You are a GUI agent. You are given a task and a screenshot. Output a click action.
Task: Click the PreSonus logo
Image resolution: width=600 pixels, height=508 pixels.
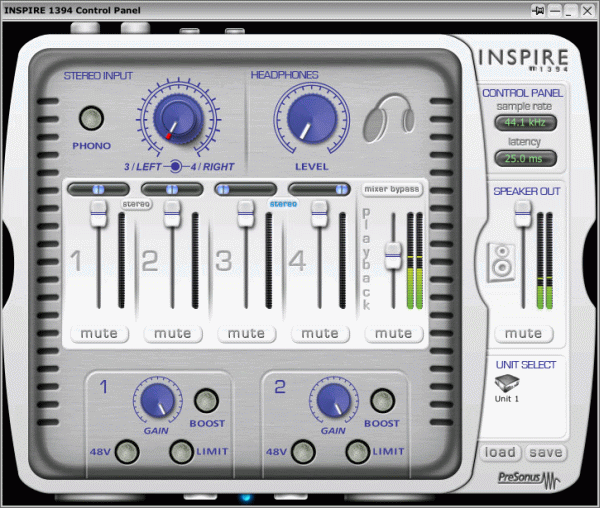[529, 479]
